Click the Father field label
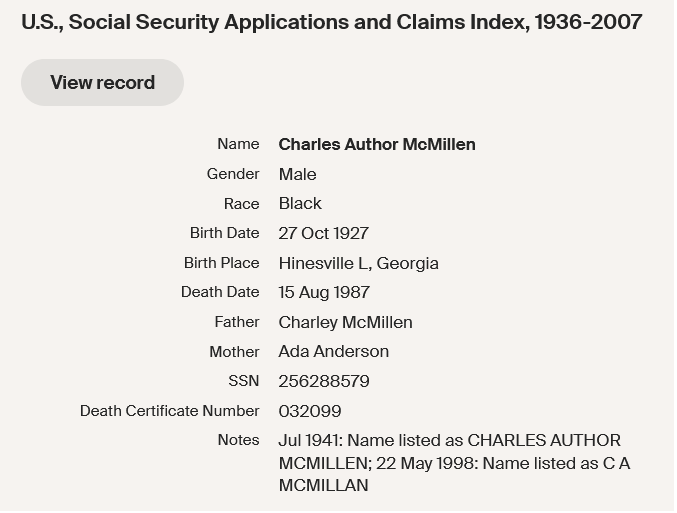 [x=236, y=322]
